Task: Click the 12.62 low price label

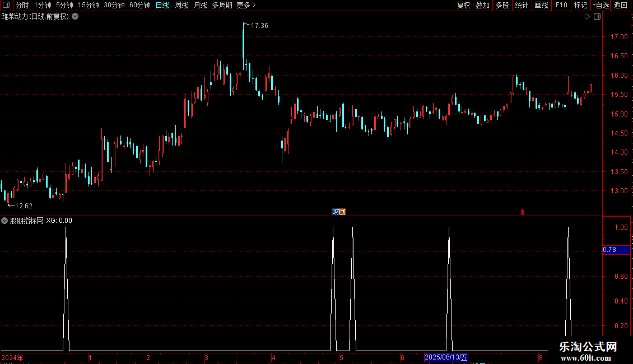Action: (x=24, y=206)
